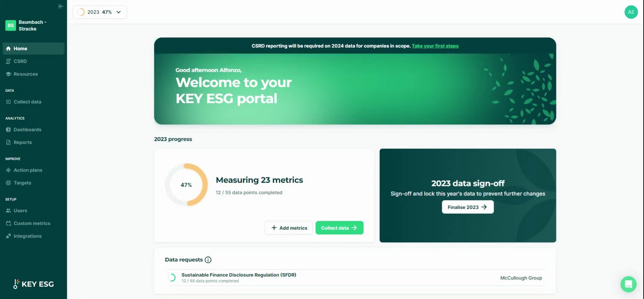644x299 pixels.
Task: Click the Resources graduation cap icon
Action: [x=8, y=74]
